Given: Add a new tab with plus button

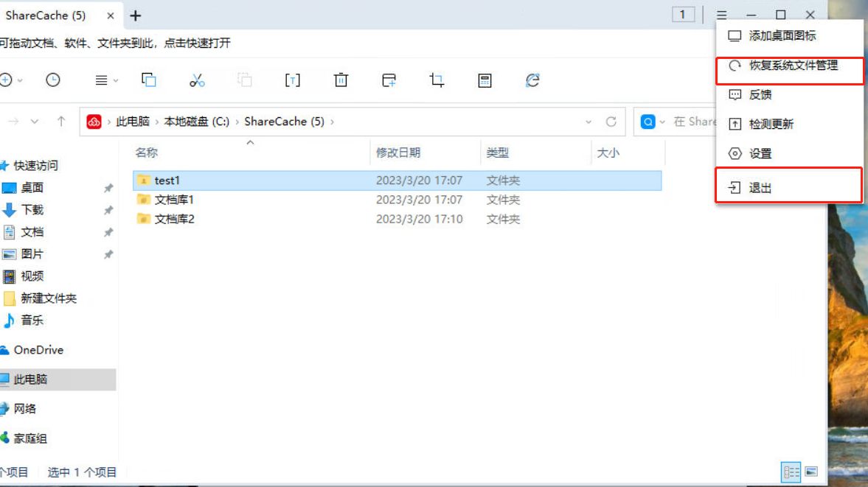Looking at the screenshot, I should click(135, 15).
